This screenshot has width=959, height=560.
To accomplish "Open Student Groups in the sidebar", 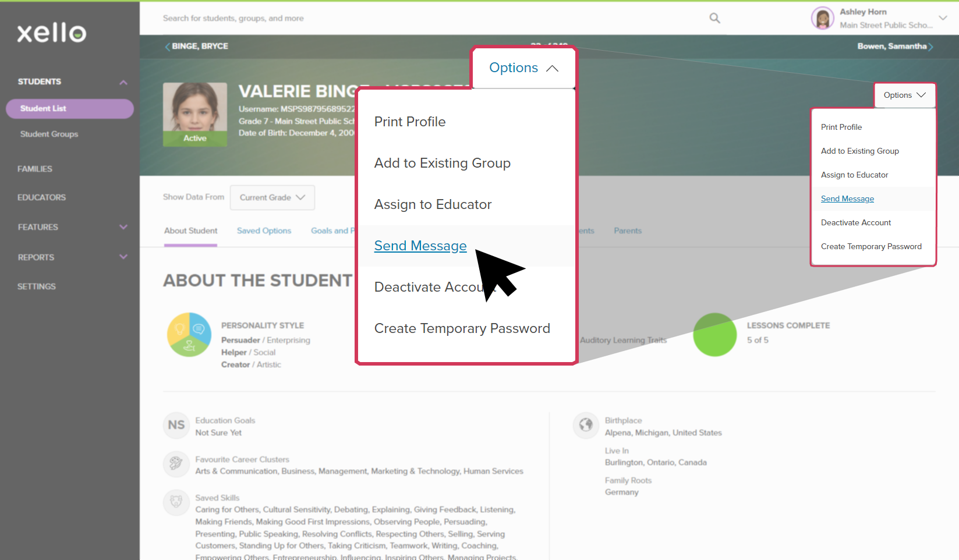I will (x=49, y=134).
